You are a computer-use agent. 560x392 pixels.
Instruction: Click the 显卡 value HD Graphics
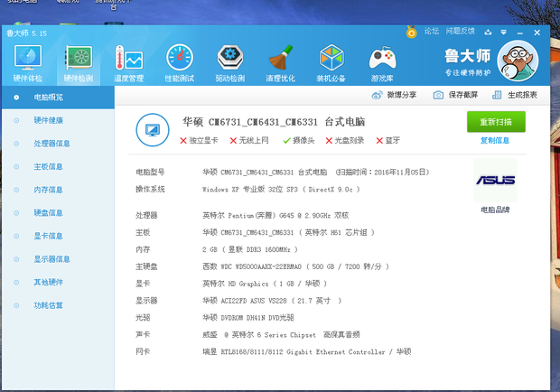265,284
